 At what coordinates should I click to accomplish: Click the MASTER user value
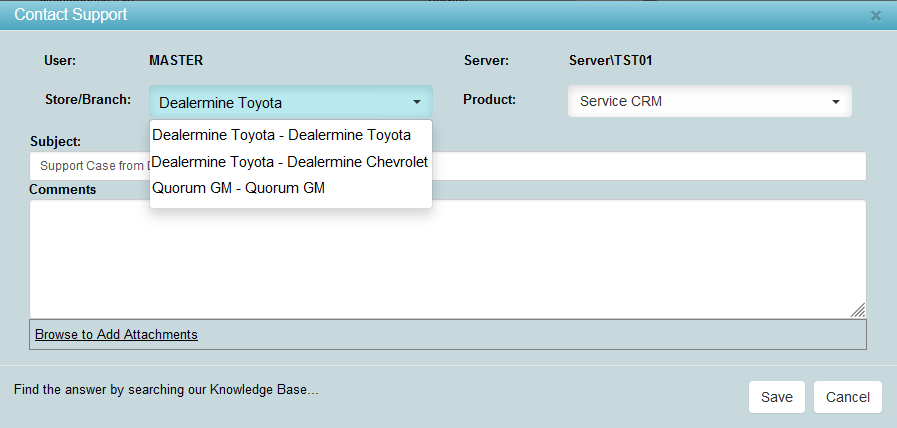point(176,60)
